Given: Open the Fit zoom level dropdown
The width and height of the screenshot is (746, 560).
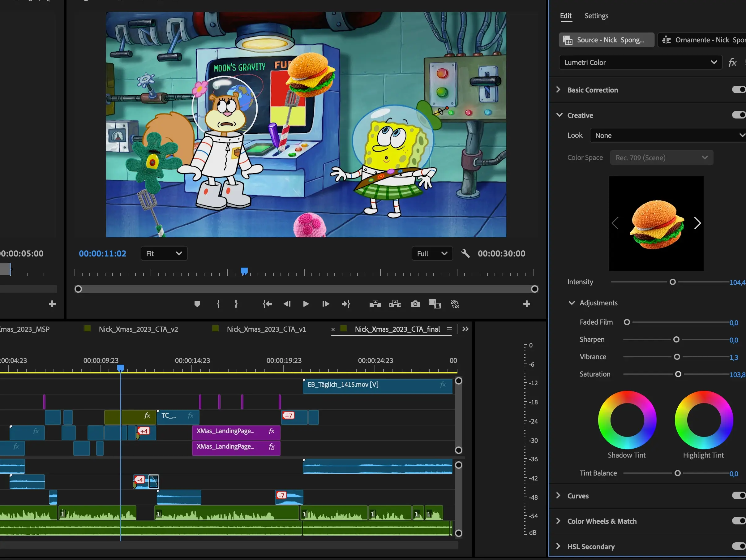Looking at the screenshot, I should click(164, 253).
